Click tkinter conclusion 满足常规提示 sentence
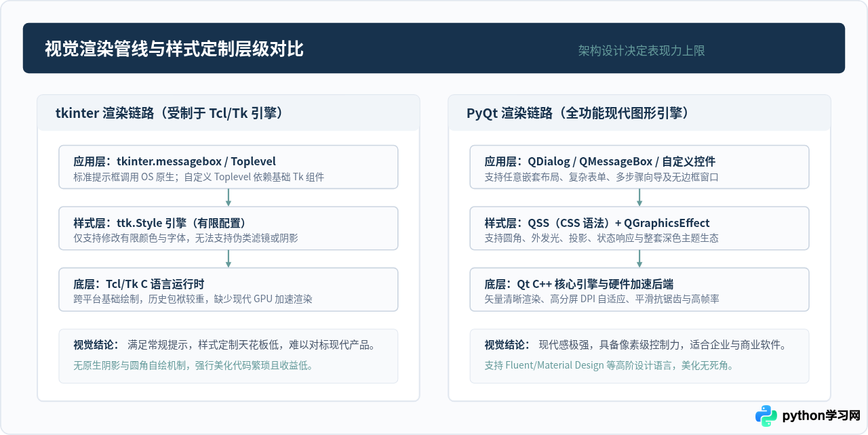The image size is (868, 435). (252, 345)
